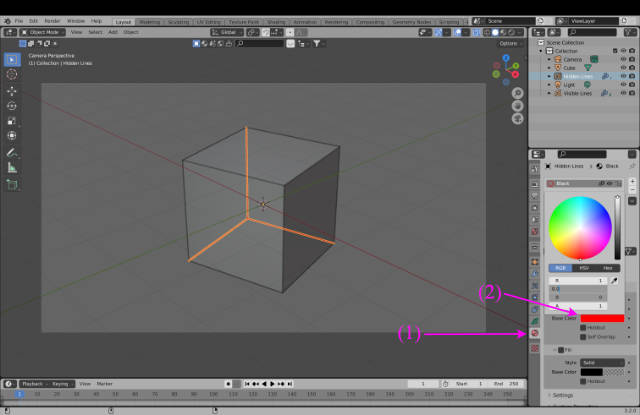Screen dimensions: 640x415
Task: Select the Measure tool
Action: pos(11,168)
